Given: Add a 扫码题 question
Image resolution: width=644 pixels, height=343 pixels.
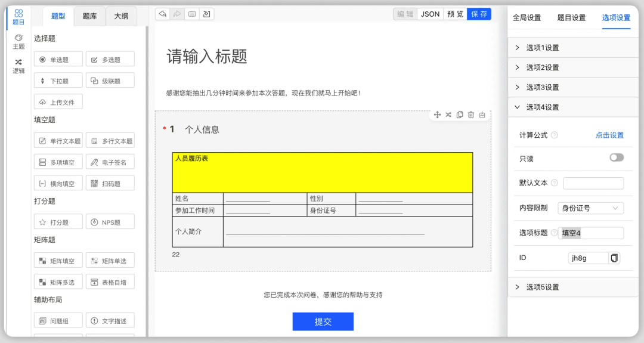Looking at the screenshot, I should 110,184.
